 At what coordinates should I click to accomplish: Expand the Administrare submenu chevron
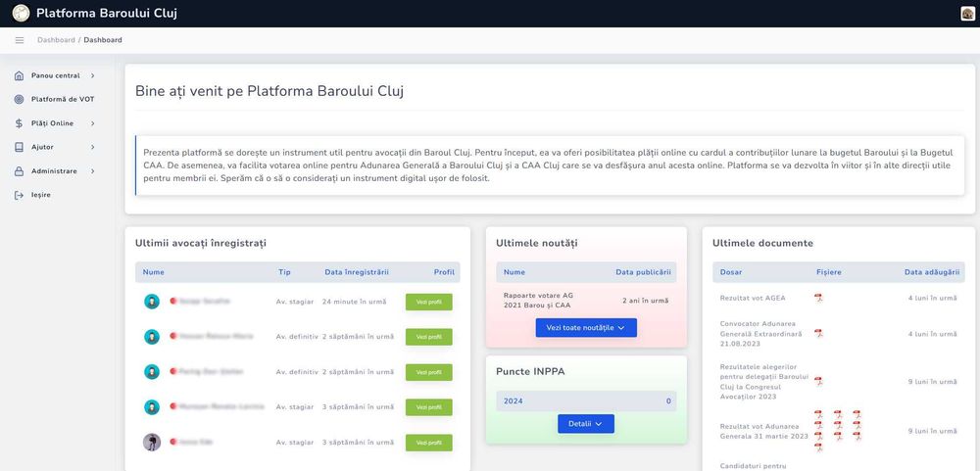[x=93, y=171]
